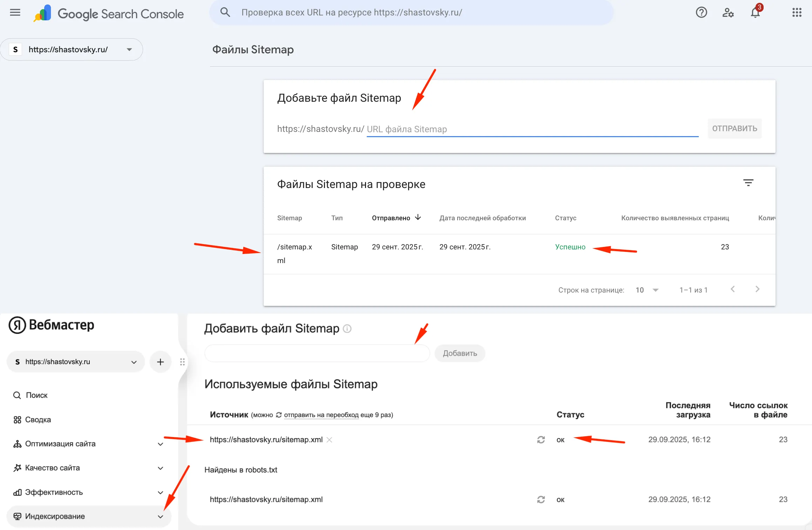This screenshot has height=530, width=812.
Task: Open Эффективность in Вебмастер sidebar
Action: [x=54, y=492]
